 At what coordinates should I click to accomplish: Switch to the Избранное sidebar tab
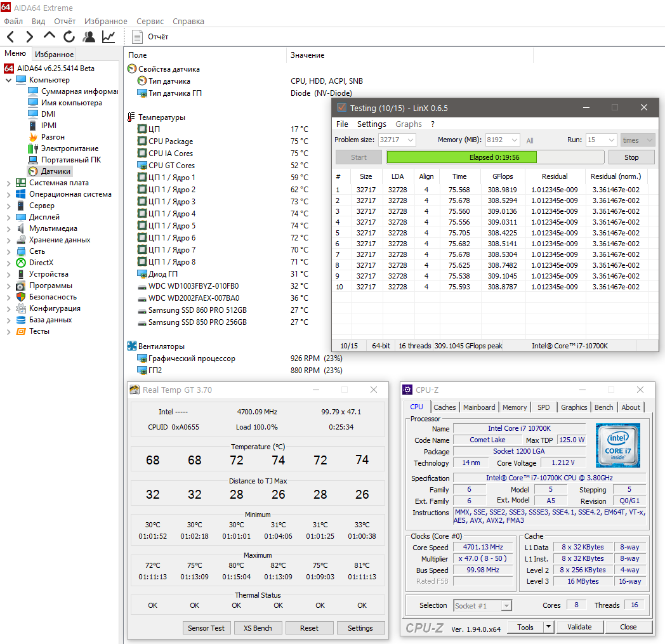55,55
